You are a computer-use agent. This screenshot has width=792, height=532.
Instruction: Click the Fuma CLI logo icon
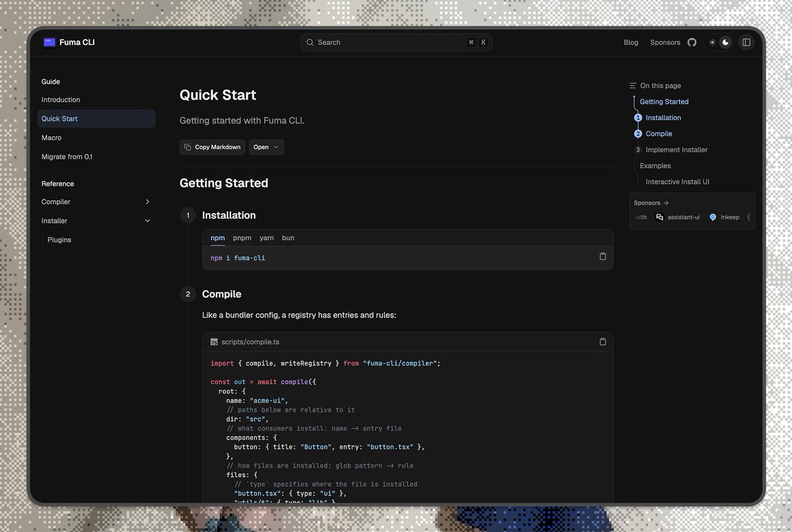point(49,42)
